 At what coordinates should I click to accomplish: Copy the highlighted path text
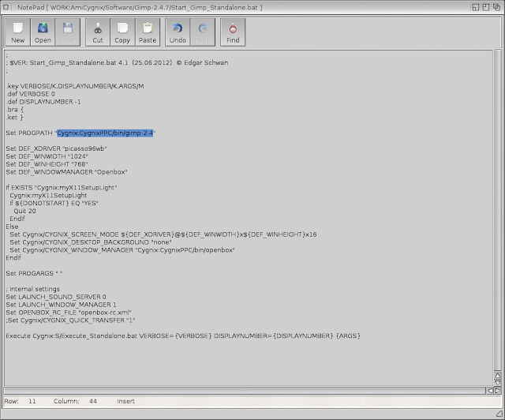click(x=122, y=32)
